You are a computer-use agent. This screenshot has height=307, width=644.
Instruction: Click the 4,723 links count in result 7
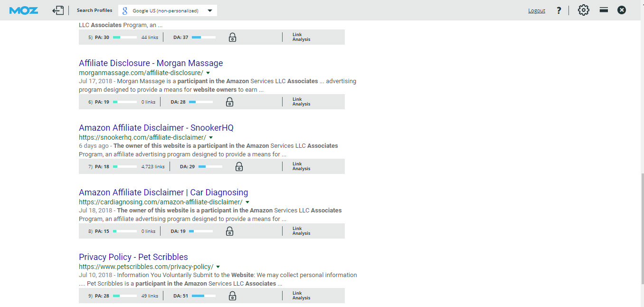(153, 167)
